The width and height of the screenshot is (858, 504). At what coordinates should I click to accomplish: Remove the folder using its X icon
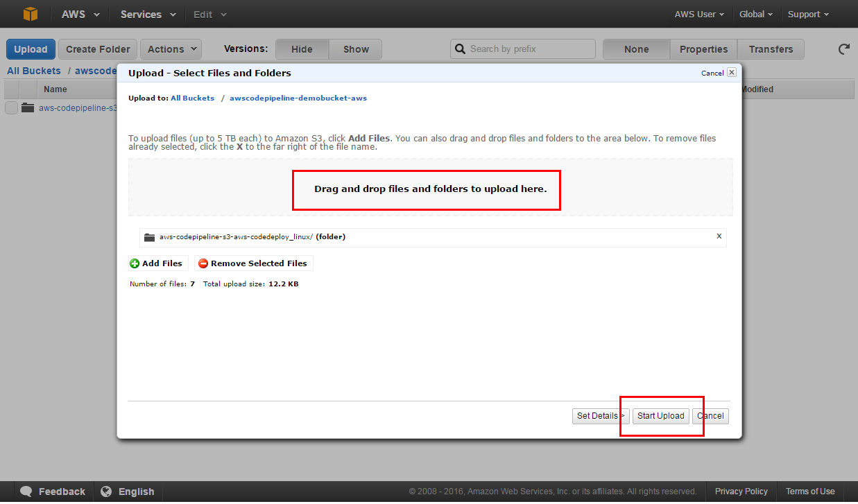(x=719, y=236)
